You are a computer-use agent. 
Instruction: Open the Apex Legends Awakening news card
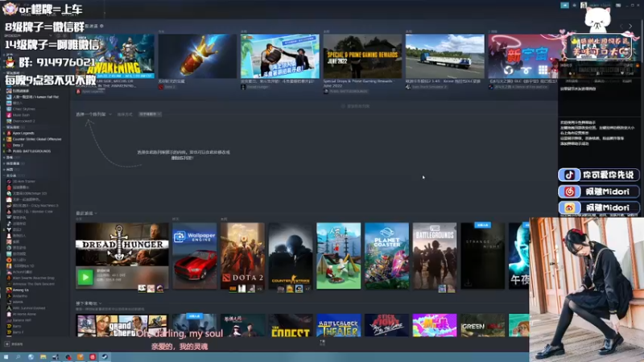coord(115,56)
